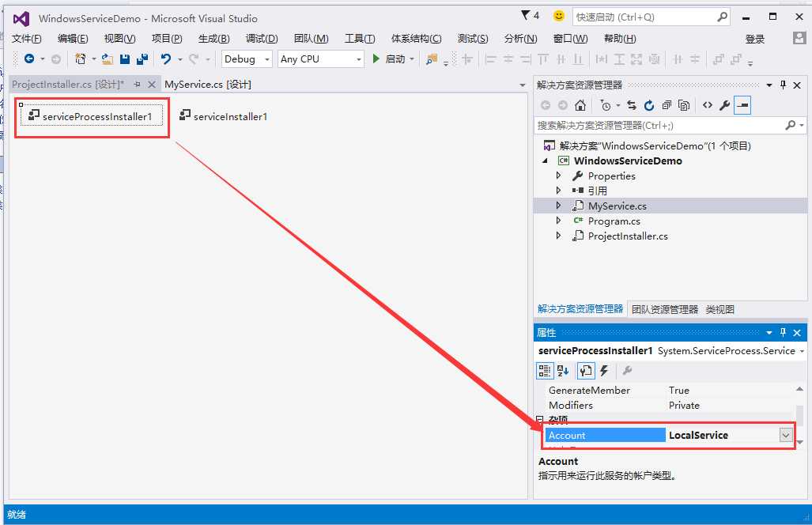Switch to 团队资源管理器 tab
812x525 pixels.
(x=665, y=310)
